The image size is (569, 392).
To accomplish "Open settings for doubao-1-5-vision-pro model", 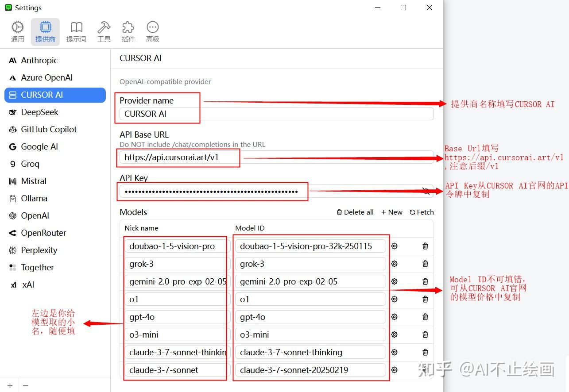I will [394, 246].
